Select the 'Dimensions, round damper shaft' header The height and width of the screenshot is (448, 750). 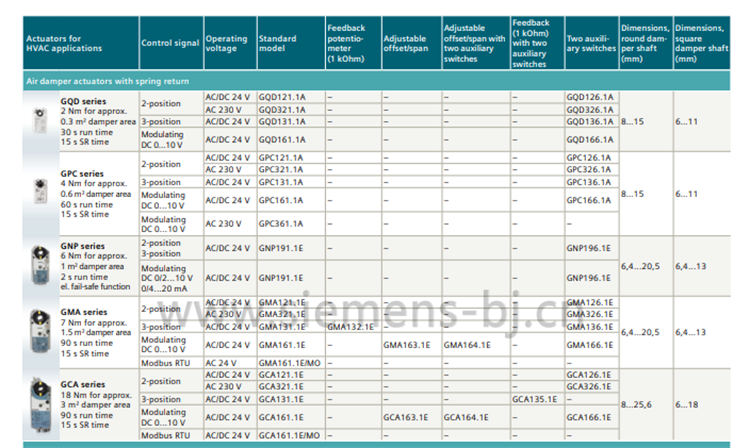click(x=644, y=44)
